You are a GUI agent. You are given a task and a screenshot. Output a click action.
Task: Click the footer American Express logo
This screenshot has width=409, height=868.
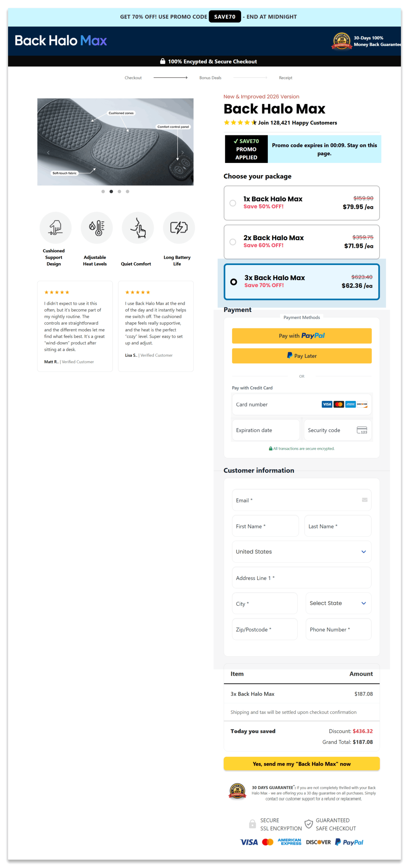289,842
